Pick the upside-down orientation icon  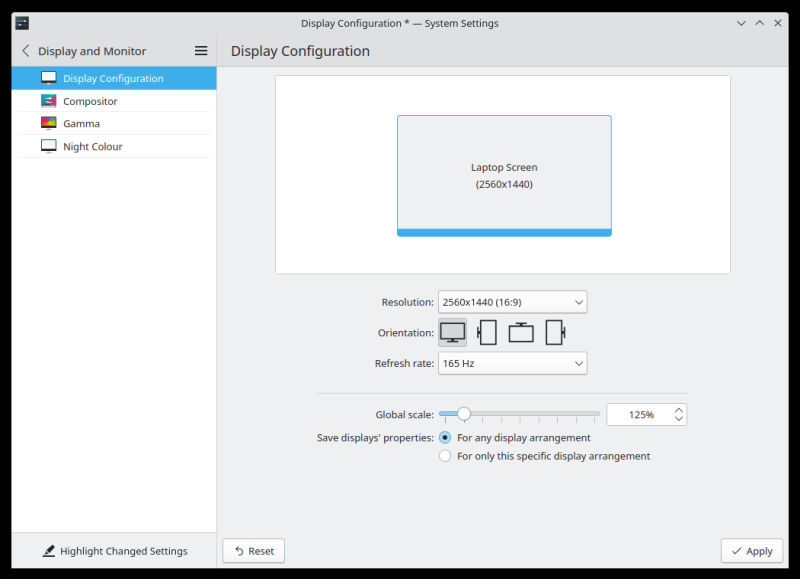(x=521, y=332)
